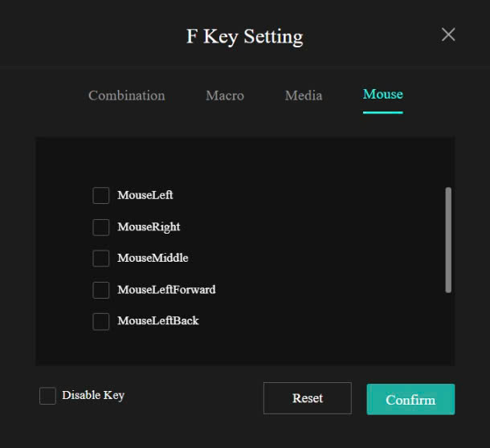490x448 pixels.
Task: Confirm the F Key setting
Action: tap(410, 400)
